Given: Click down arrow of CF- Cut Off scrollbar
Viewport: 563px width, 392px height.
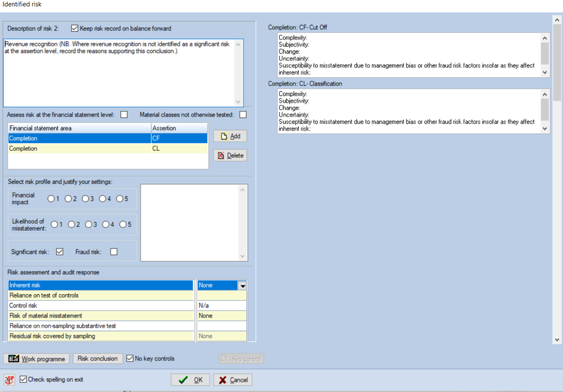Looking at the screenshot, I should (x=545, y=72).
